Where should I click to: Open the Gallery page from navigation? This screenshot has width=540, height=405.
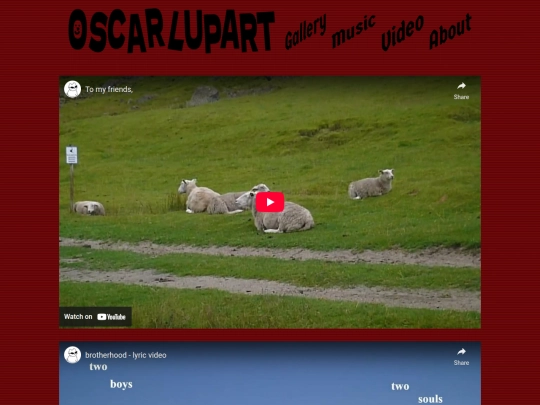[305, 31]
